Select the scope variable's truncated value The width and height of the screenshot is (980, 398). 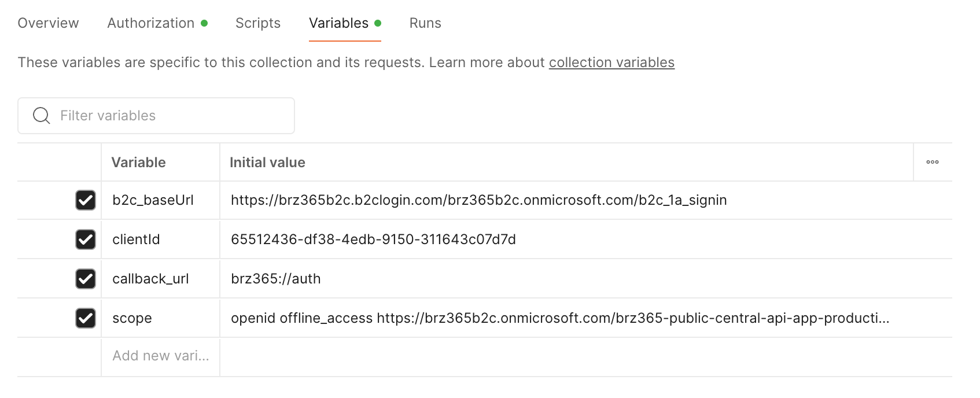pos(559,318)
